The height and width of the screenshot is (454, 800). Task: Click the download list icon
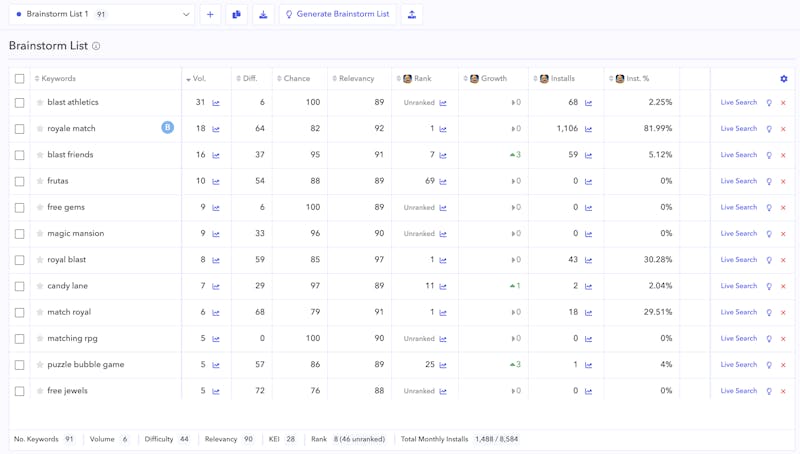pos(263,15)
